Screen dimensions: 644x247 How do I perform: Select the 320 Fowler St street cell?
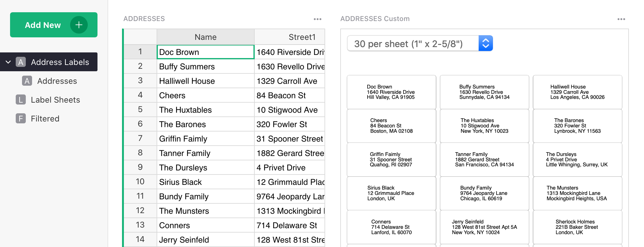pyautogui.click(x=290, y=124)
